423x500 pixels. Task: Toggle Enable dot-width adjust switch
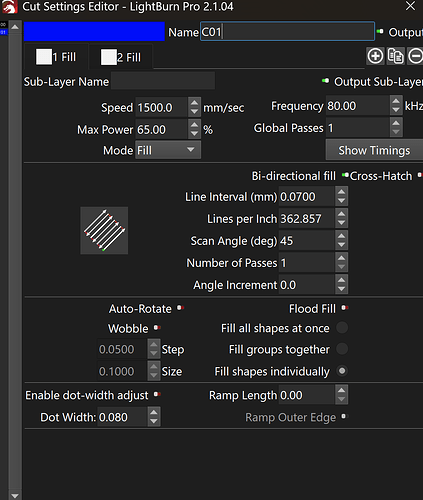click(x=157, y=394)
